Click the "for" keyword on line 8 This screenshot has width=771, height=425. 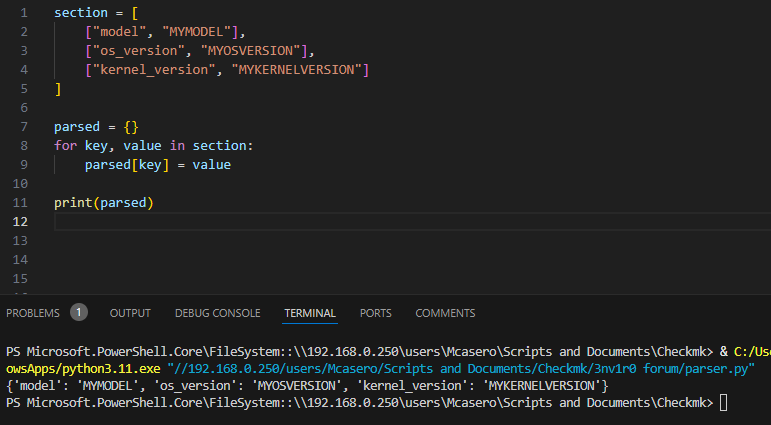65,145
